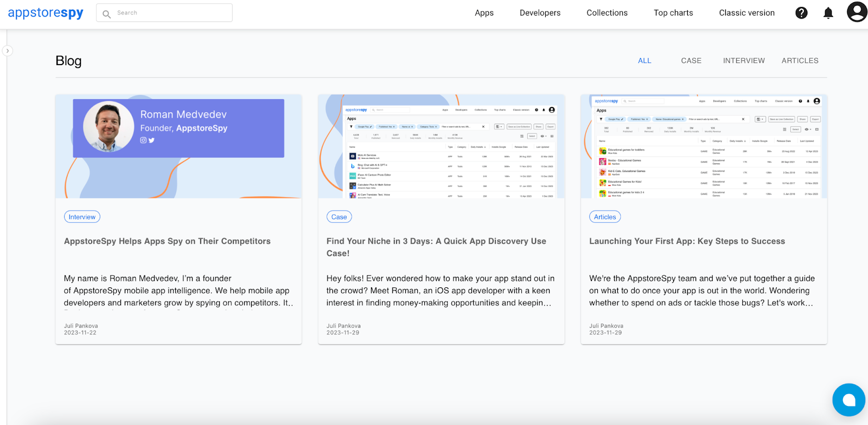Click author Juli Pankova on the Articles card
The height and width of the screenshot is (425, 868).
[606, 326]
